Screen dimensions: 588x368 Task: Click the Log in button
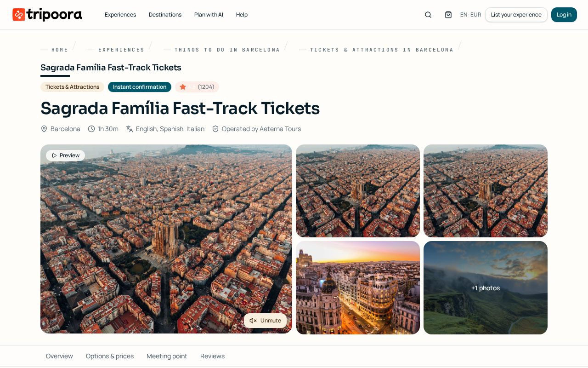tap(564, 15)
